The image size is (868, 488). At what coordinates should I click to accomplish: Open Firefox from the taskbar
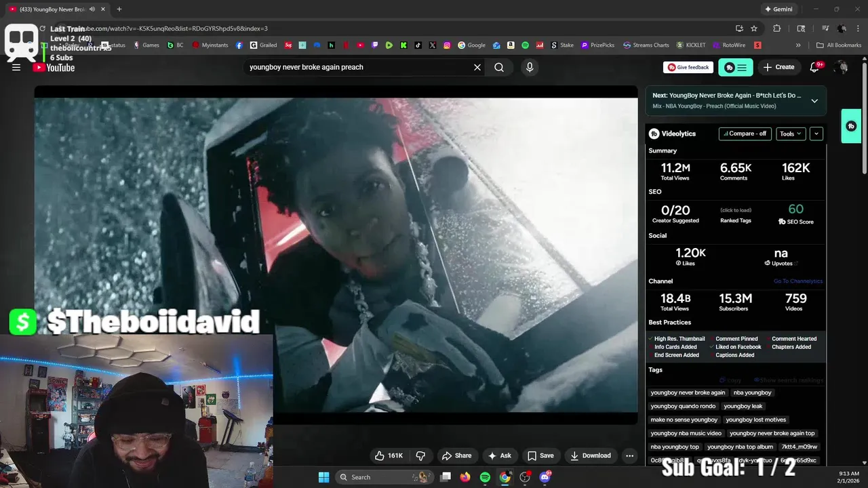465,477
